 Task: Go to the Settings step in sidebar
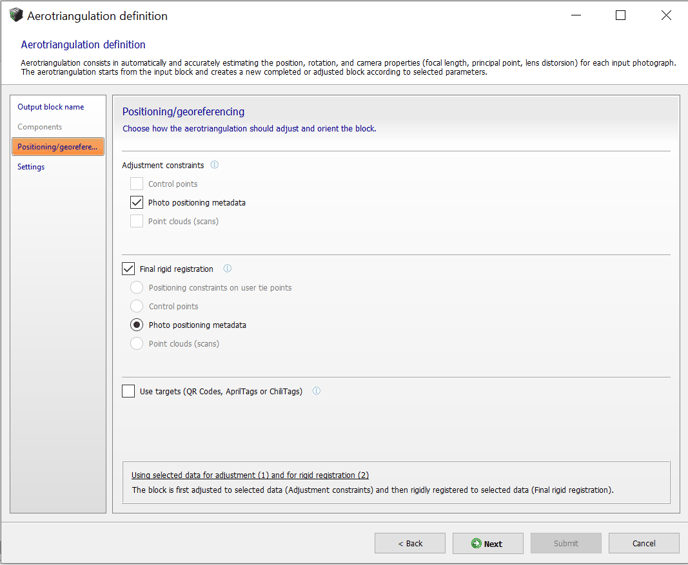tap(31, 167)
